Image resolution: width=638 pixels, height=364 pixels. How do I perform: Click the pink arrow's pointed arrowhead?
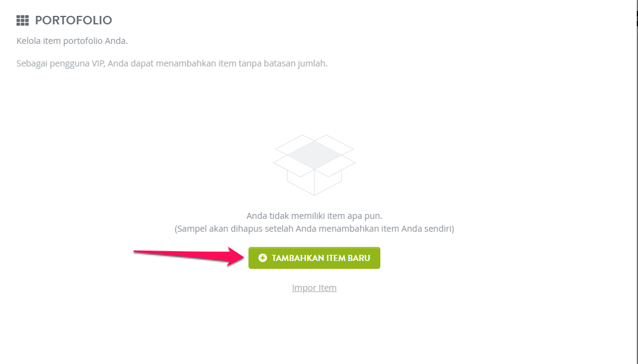(236, 257)
